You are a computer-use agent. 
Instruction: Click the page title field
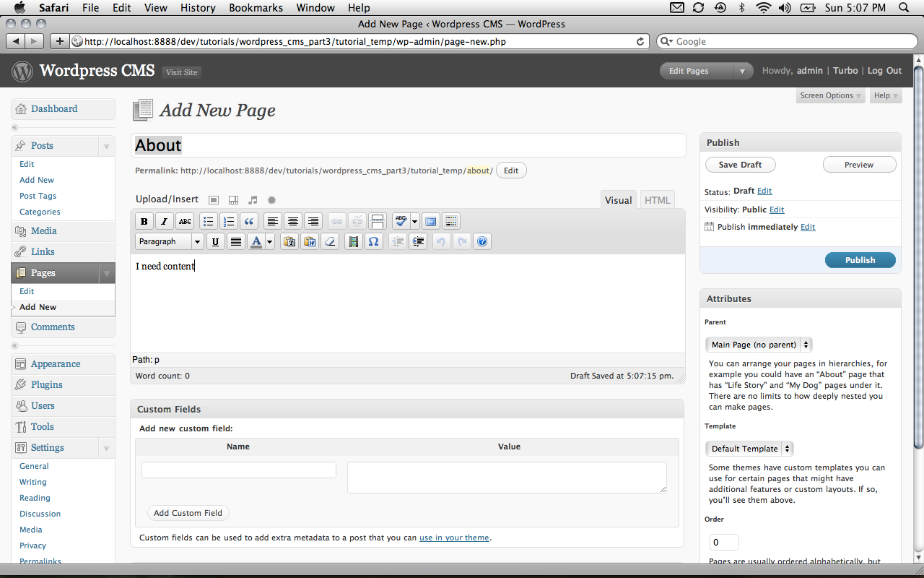pyautogui.click(x=409, y=145)
